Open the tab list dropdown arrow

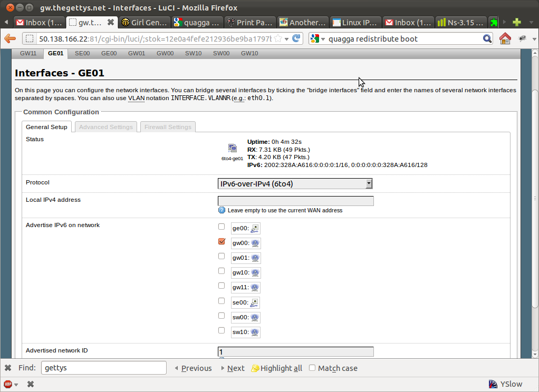pyautogui.click(x=532, y=23)
